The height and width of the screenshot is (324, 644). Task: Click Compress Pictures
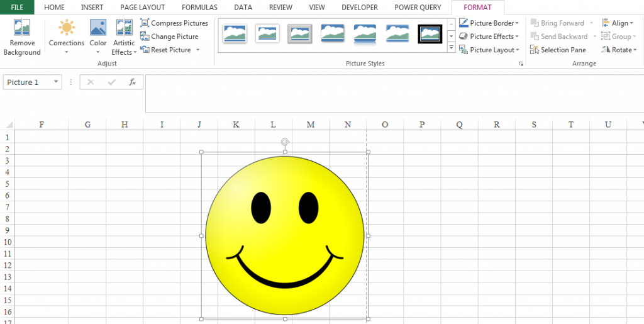174,23
